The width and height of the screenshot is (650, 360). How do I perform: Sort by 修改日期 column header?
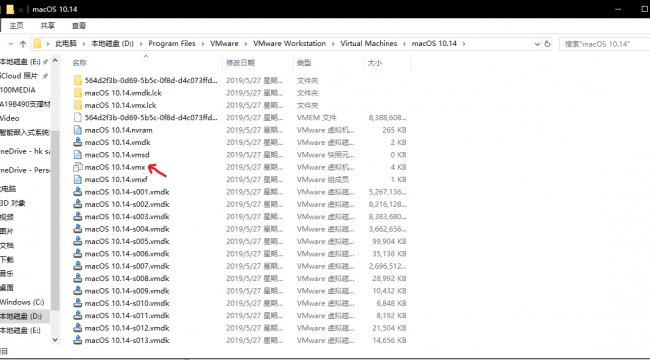click(x=240, y=63)
